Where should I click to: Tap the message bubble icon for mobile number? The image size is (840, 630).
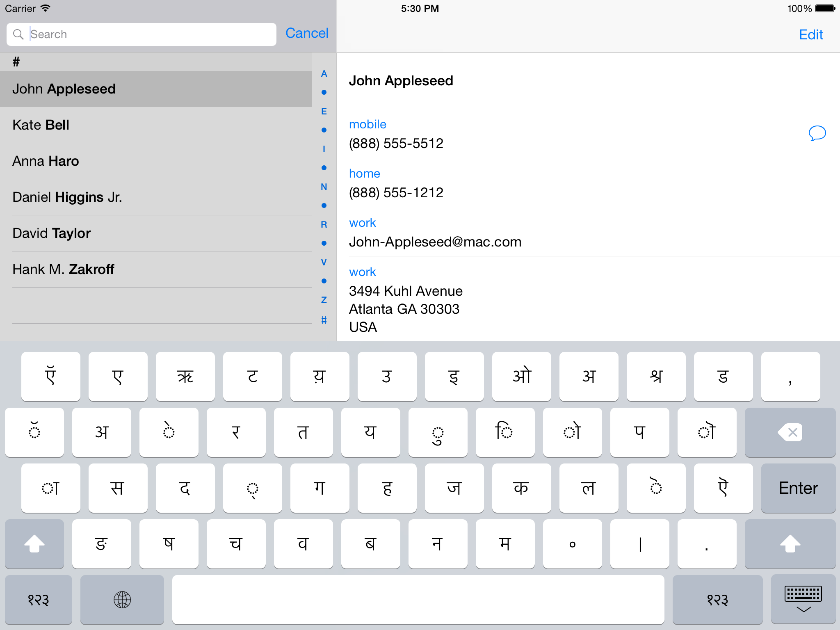pyautogui.click(x=817, y=133)
